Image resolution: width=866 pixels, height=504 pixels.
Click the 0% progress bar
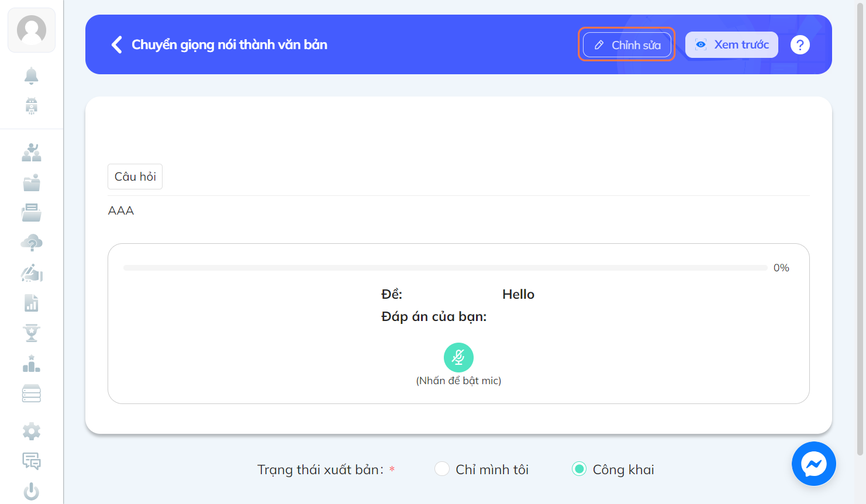click(x=445, y=268)
